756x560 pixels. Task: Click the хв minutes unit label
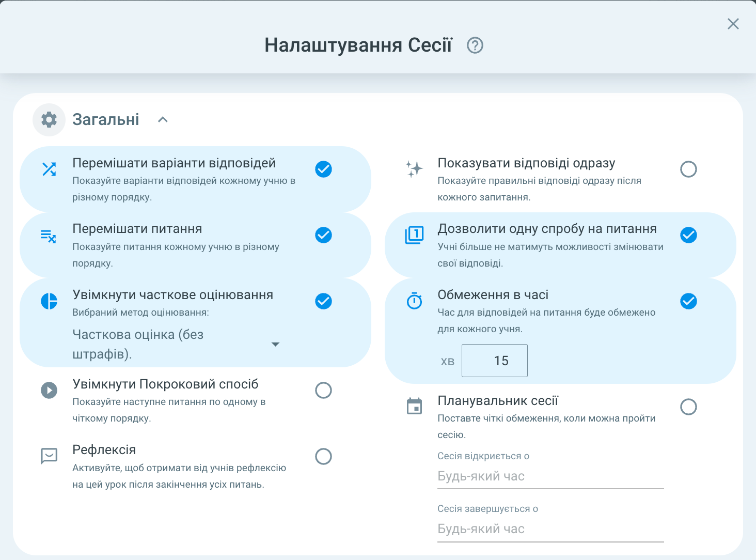click(x=448, y=362)
